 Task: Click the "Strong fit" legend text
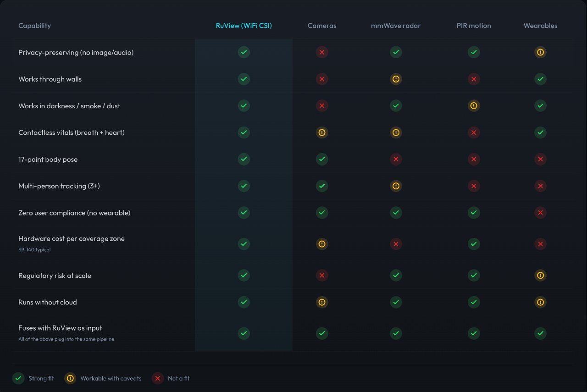tap(41, 378)
